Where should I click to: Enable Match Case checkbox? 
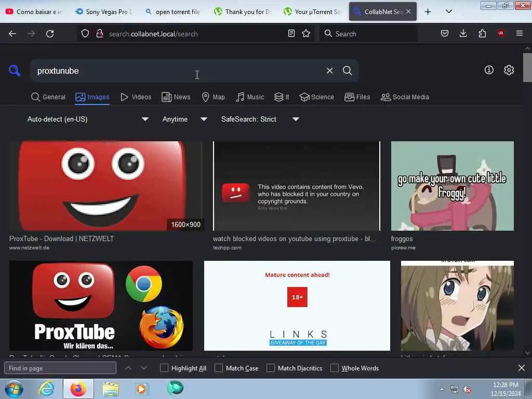pos(219,368)
